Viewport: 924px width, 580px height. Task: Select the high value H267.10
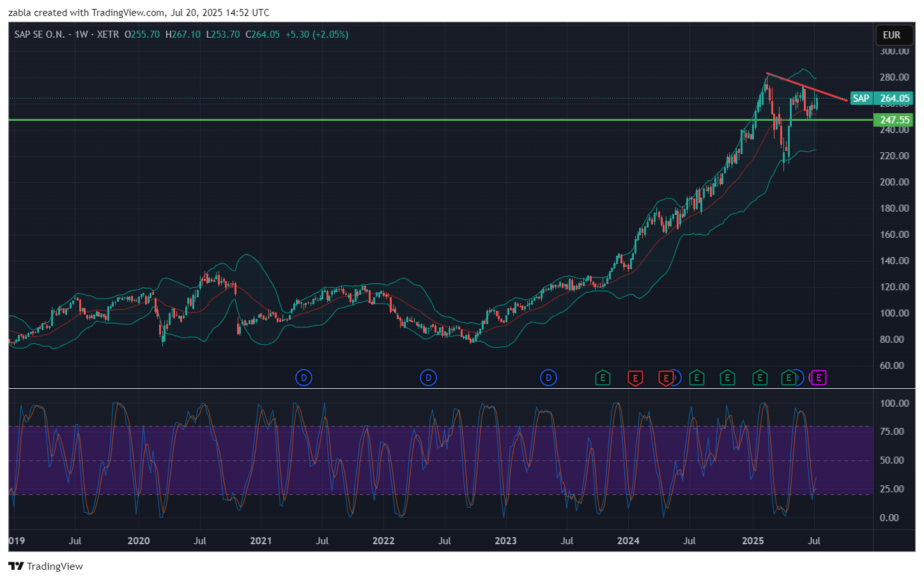(183, 35)
